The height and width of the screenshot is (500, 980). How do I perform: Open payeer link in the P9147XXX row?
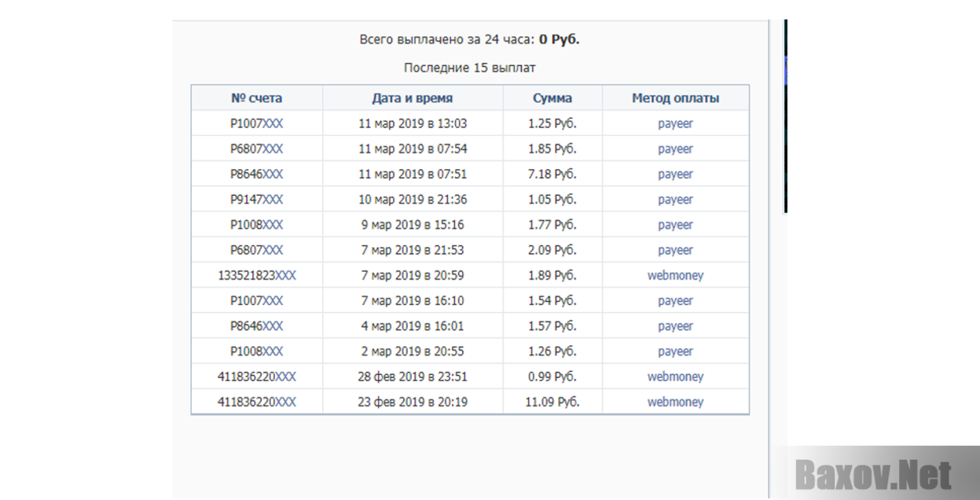[676, 200]
